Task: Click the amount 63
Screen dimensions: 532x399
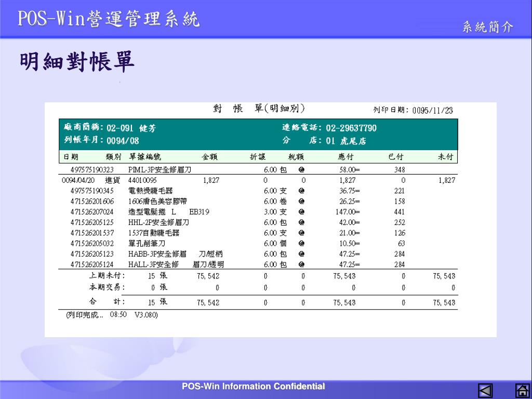Action: coord(401,243)
